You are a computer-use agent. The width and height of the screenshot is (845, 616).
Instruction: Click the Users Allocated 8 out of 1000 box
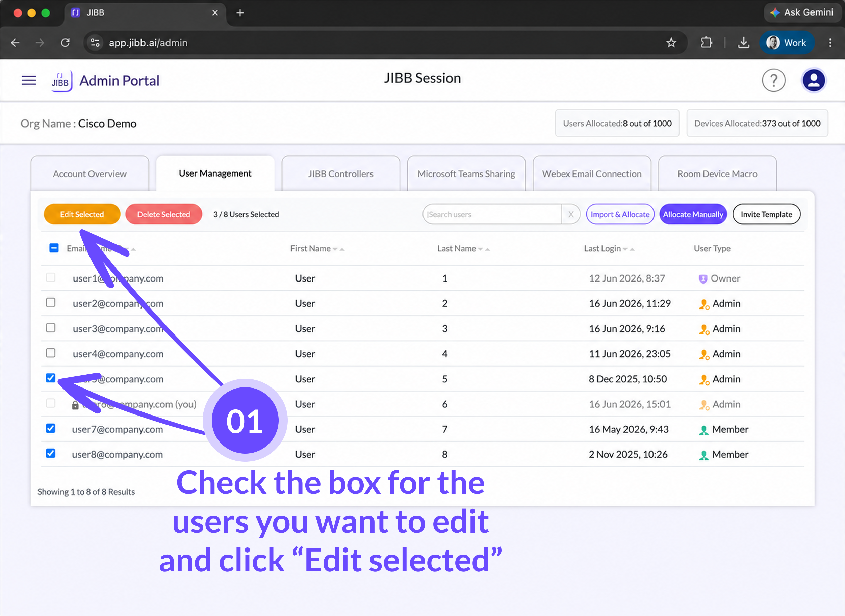tap(617, 124)
